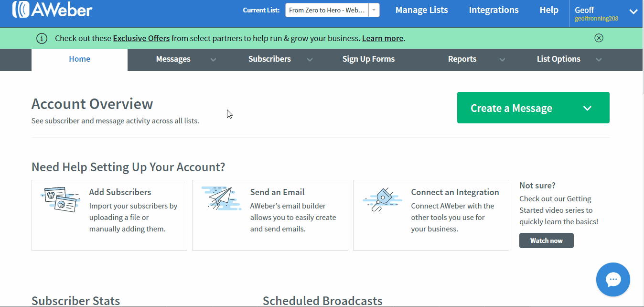Open the Send an Email heading

(277, 192)
